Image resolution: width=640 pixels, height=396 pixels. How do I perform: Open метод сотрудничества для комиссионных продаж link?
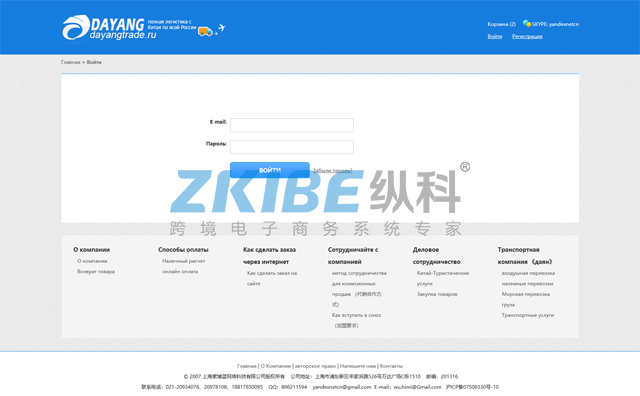click(x=359, y=289)
